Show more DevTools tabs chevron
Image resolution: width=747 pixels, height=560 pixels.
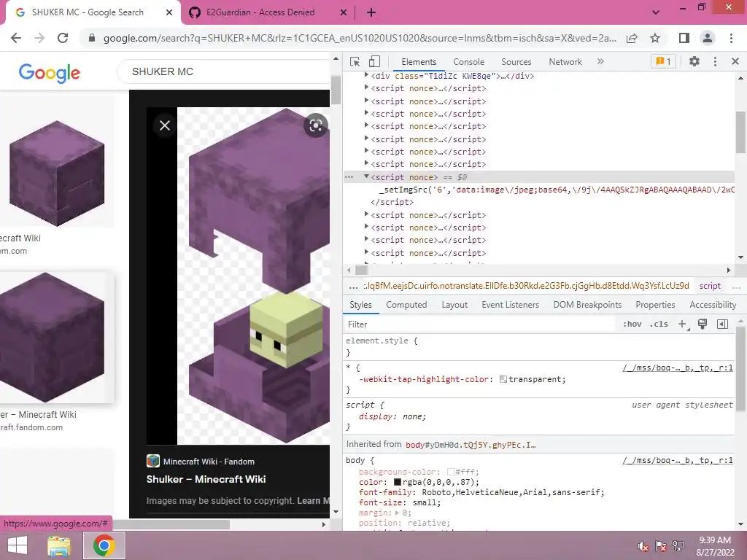tap(600, 61)
